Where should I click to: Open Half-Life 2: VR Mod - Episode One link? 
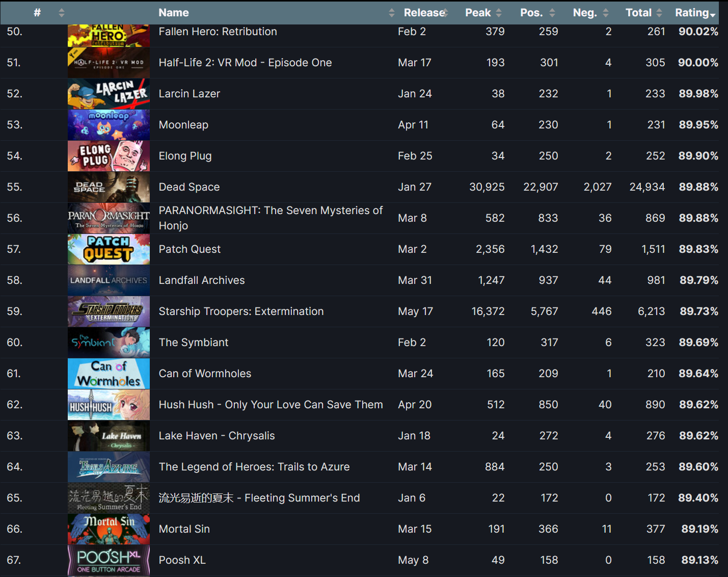pos(245,63)
